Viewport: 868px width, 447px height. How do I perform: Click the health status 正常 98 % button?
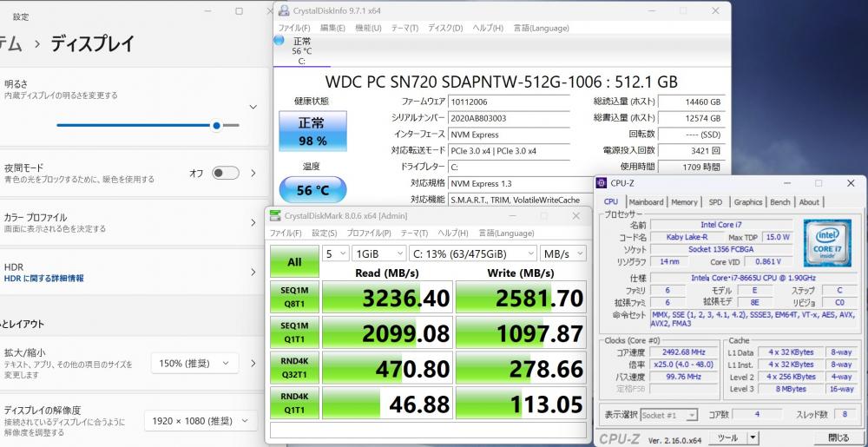(x=312, y=132)
